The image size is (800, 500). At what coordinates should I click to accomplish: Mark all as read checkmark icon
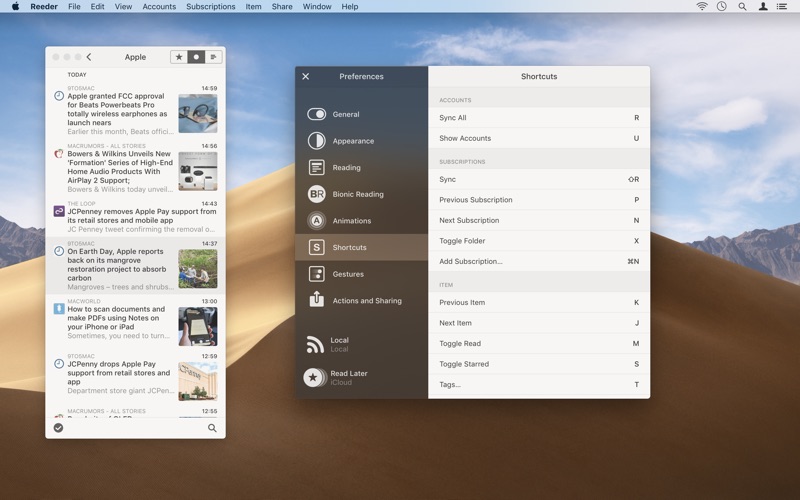pyautogui.click(x=58, y=428)
